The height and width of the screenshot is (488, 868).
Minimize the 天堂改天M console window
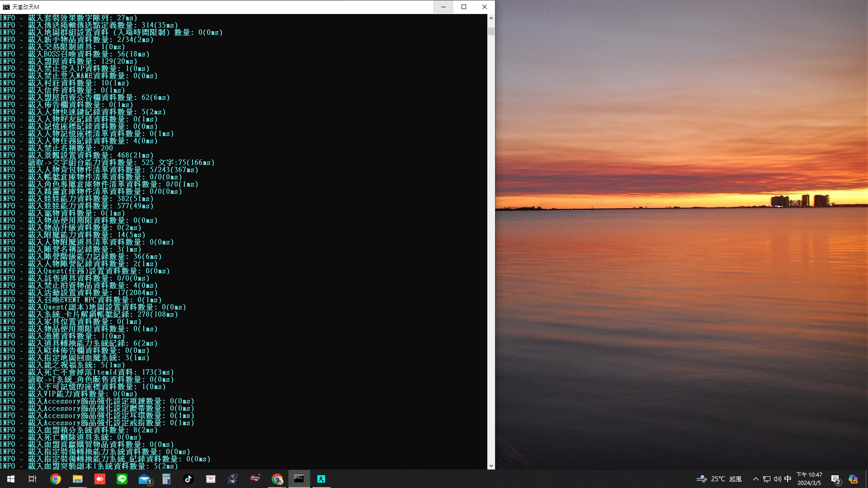click(x=443, y=7)
